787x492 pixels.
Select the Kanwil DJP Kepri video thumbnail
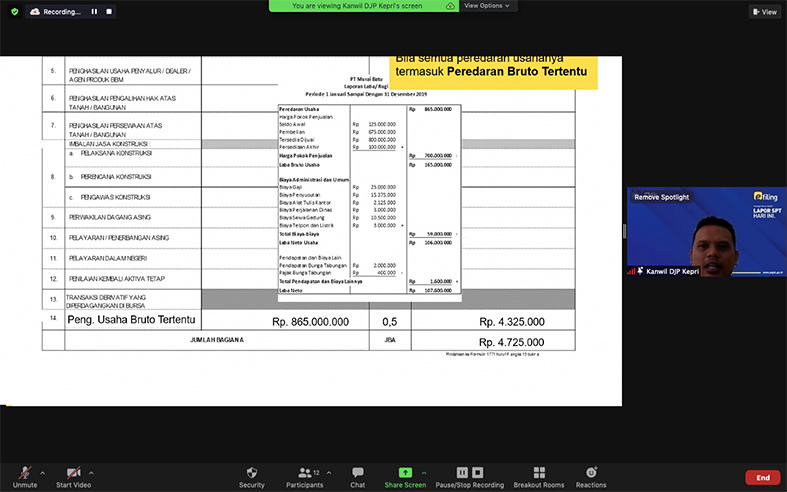coord(707,232)
